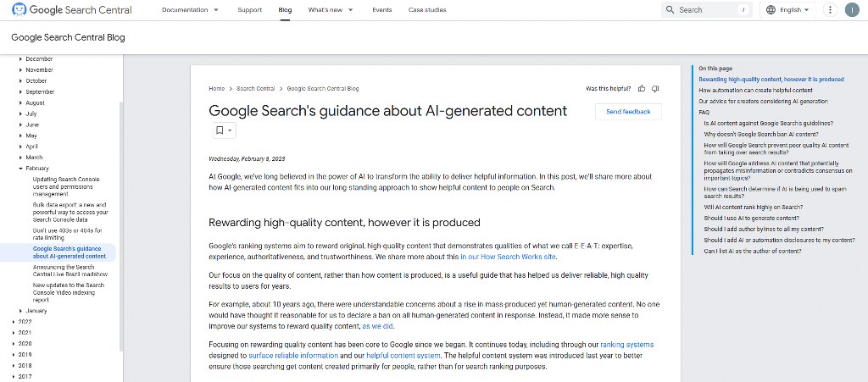Click the Search Central breadcrumb link

(256, 88)
